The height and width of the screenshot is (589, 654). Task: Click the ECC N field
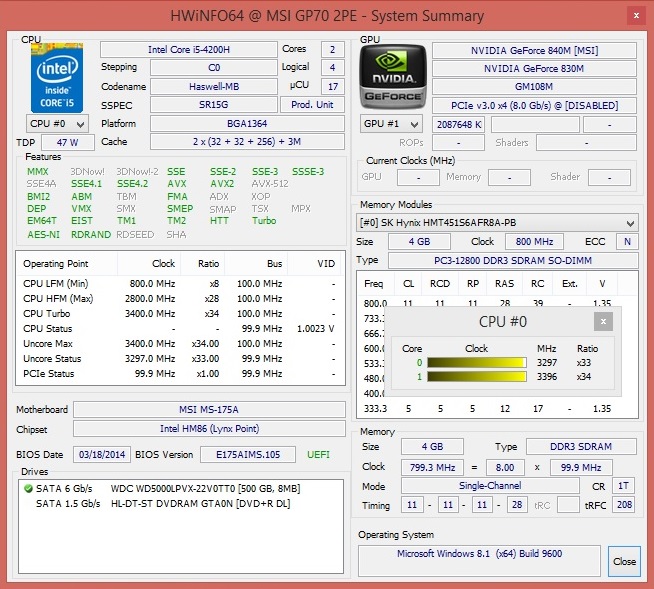(x=627, y=242)
